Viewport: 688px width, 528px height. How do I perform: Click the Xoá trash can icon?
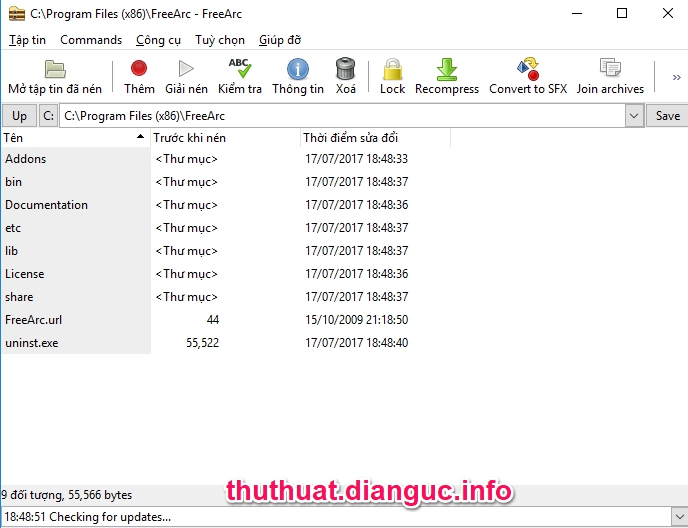pyautogui.click(x=345, y=68)
